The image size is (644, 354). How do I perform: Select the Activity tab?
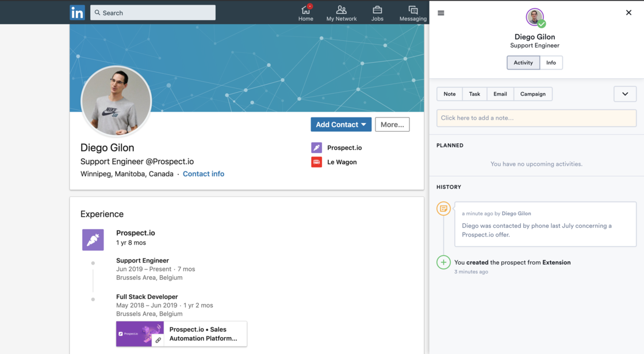point(523,63)
